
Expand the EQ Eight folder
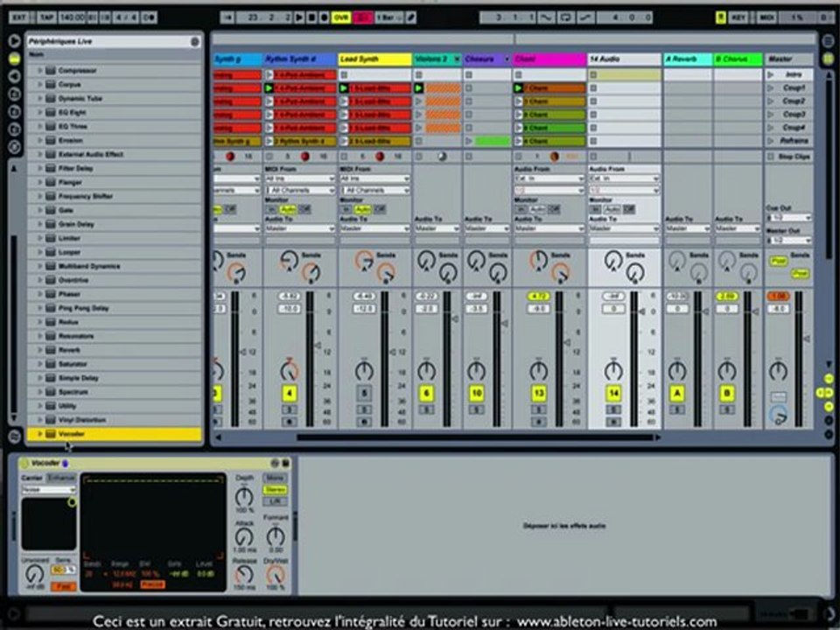click(x=39, y=112)
